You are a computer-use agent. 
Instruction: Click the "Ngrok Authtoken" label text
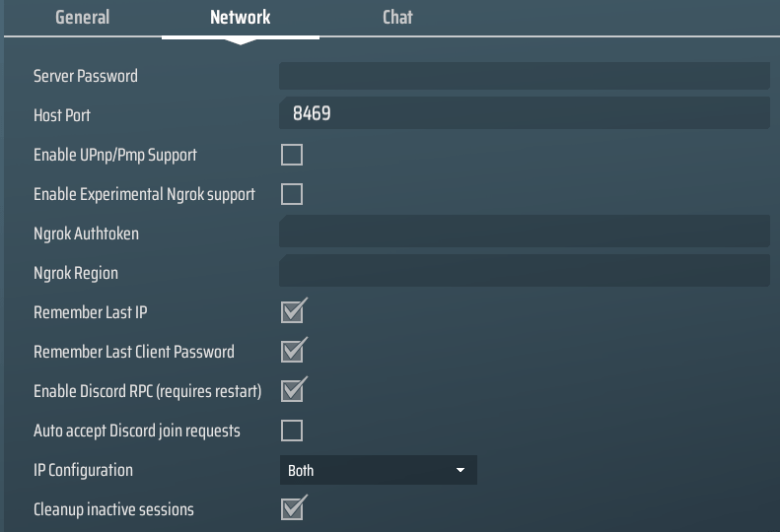86,233
